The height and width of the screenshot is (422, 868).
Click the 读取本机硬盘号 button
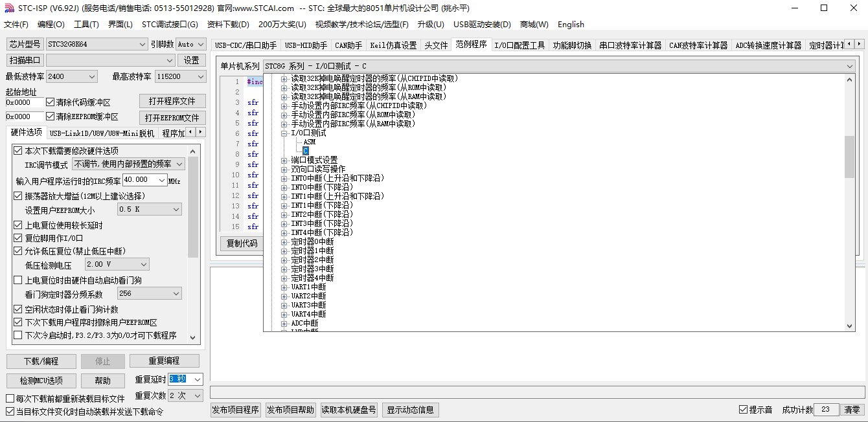[349, 410]
